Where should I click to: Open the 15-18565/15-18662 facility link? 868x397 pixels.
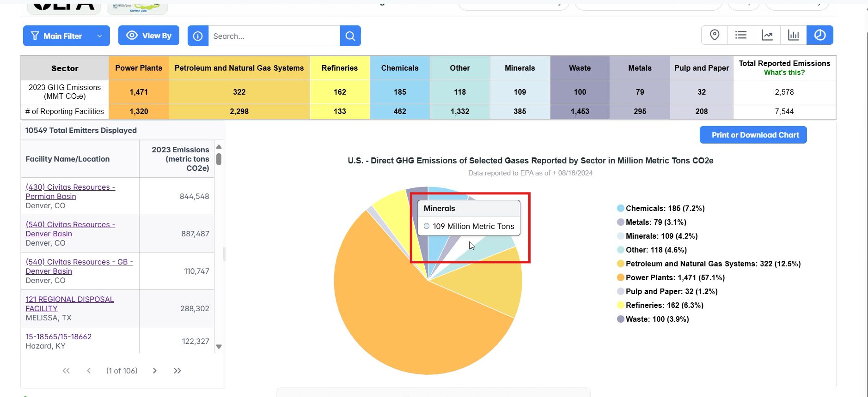click(x=58, y=337)
